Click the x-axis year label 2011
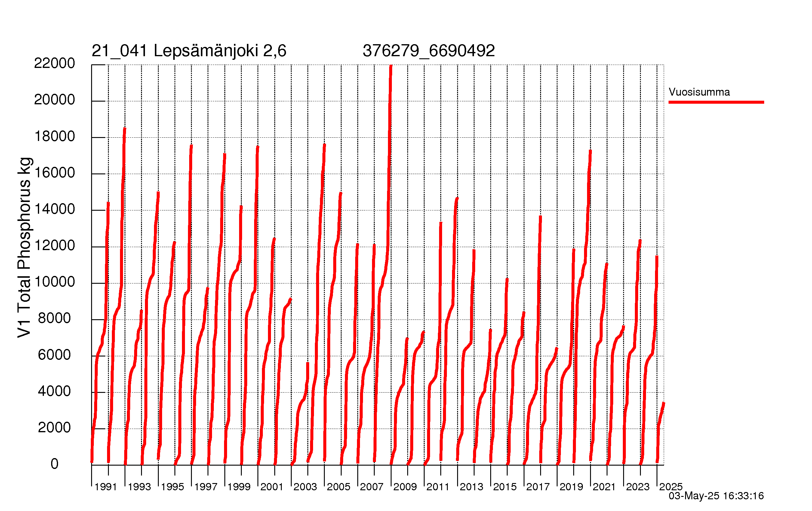 coord(438,487)
